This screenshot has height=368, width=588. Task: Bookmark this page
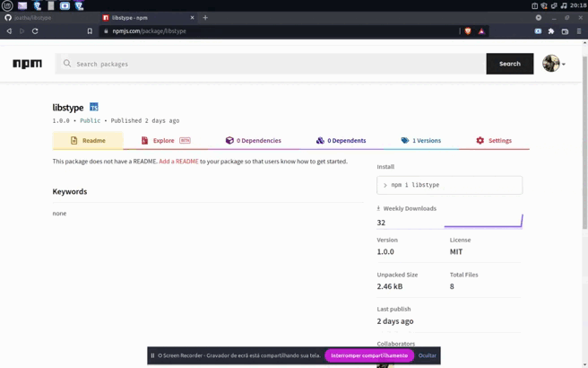[x=90, y=31]
